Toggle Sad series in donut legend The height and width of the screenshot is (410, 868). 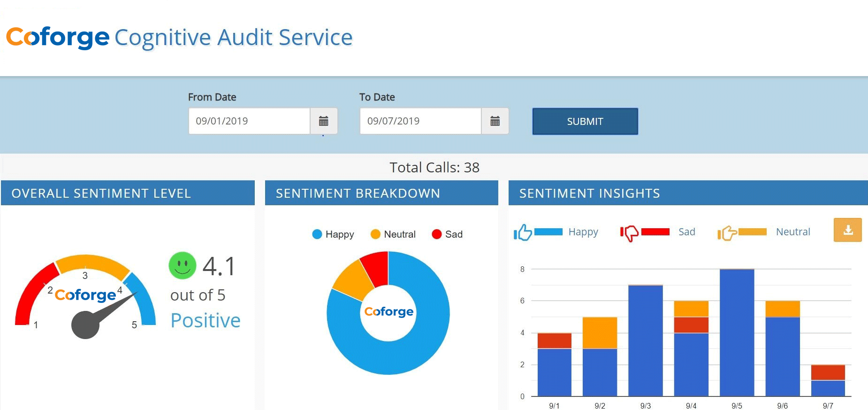(x=447, y=234)
